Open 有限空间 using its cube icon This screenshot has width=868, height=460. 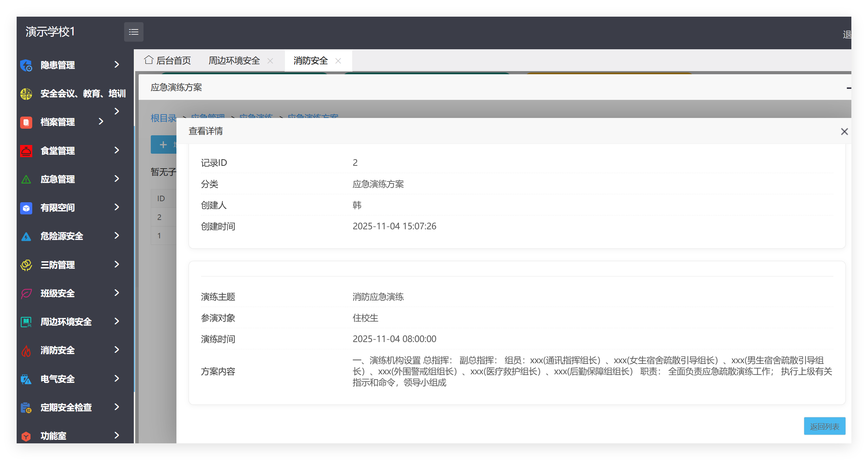pyautogui.click(x=26, y=207)
